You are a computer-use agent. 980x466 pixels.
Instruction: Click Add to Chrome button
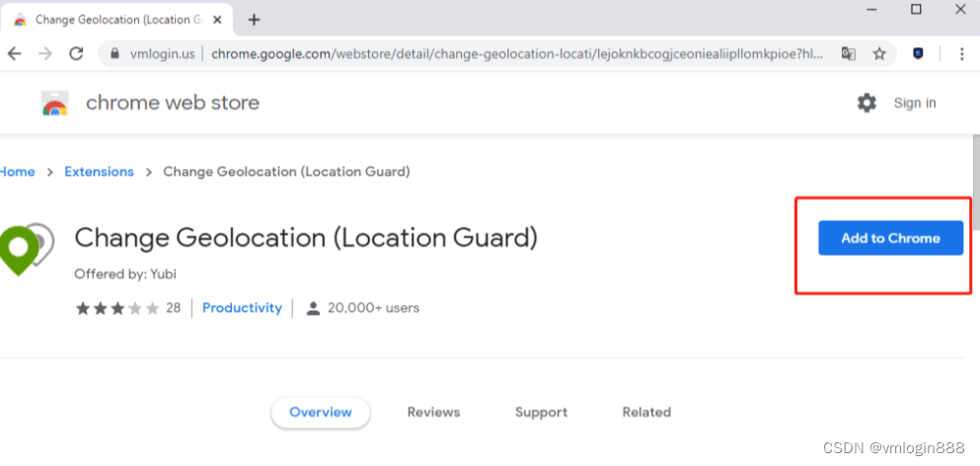(x=890, y=238)
